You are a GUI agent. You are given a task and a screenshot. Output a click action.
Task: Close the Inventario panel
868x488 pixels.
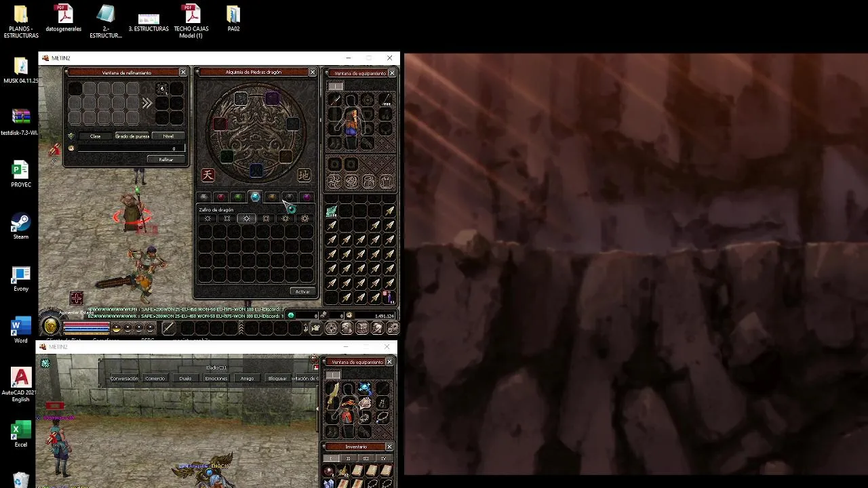click(x=389, y=447)
